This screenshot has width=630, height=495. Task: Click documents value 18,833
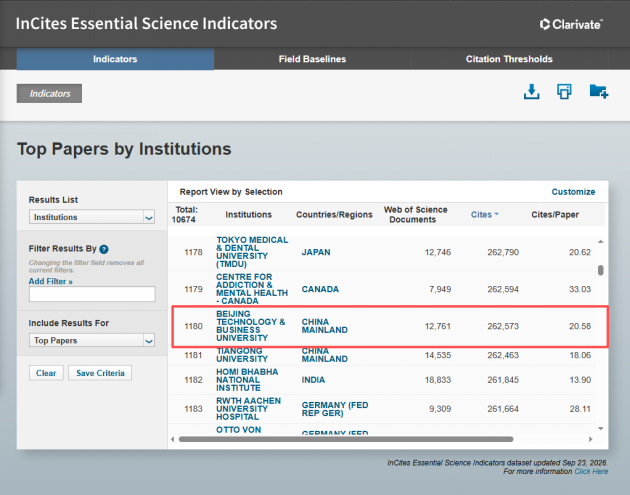(x=438, y=380)
